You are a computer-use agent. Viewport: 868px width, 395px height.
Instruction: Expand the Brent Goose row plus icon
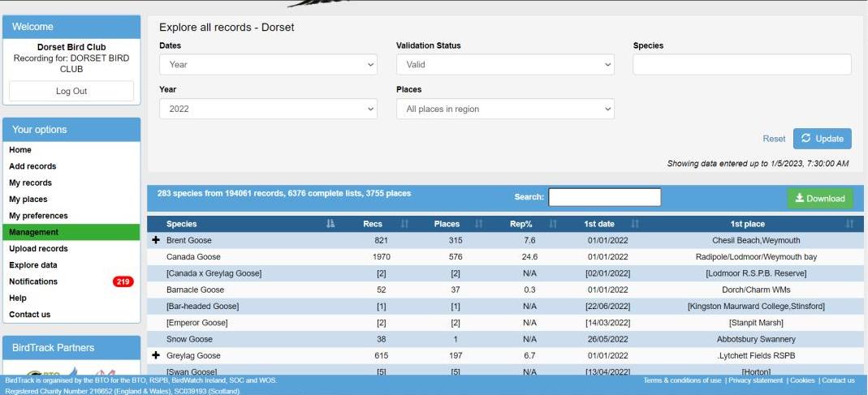coord(156,241)
